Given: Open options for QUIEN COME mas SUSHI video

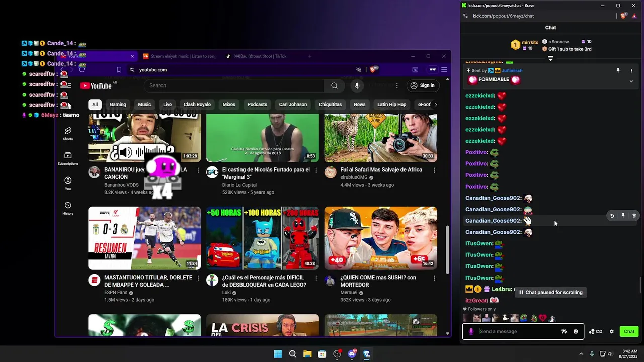Looking at the screenshot, I should [x=434, y=278].
